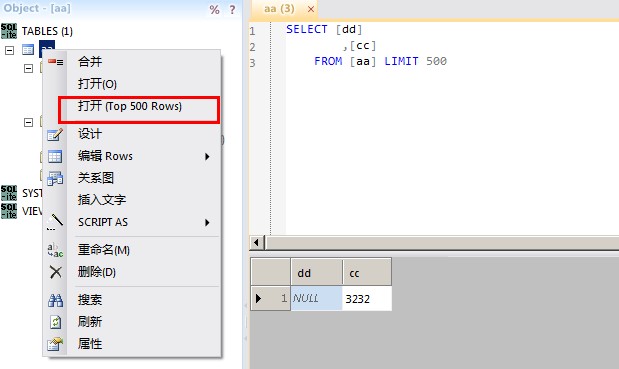This screenshot has height=369, width=619.
Task: Click the binoculars search icon
Action: 55,300
